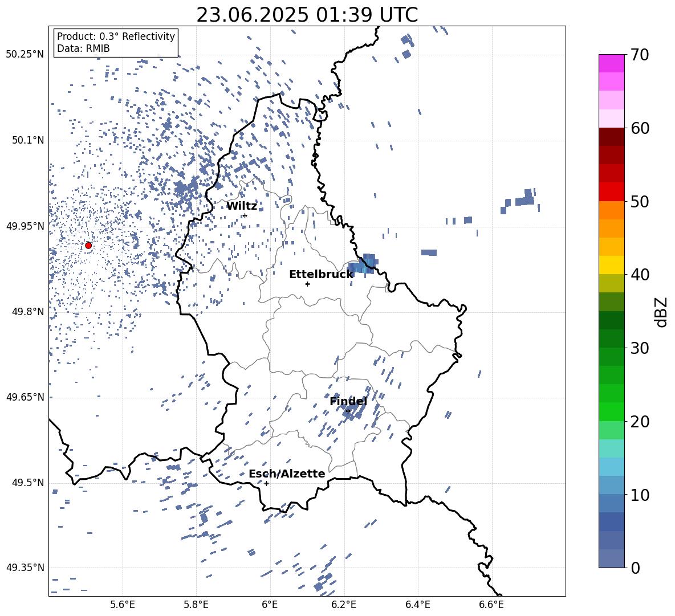
Task: Click the 6.6°E longitude tick label
Action: (x=491, y=605)
